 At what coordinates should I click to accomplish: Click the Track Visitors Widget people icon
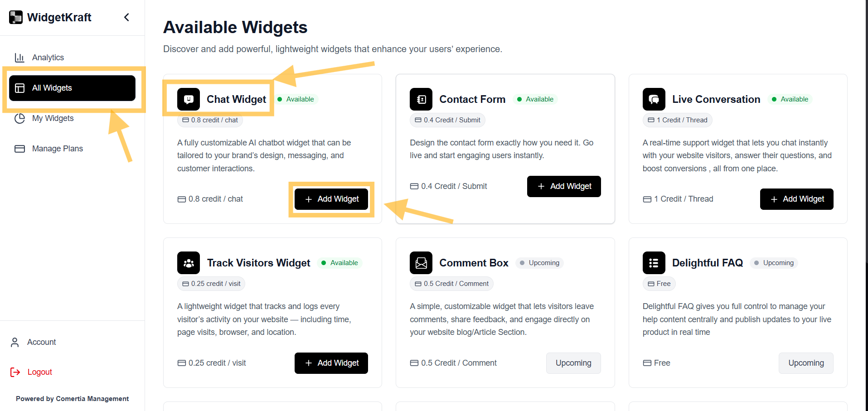pyautogui.click(x=188, y=263)
